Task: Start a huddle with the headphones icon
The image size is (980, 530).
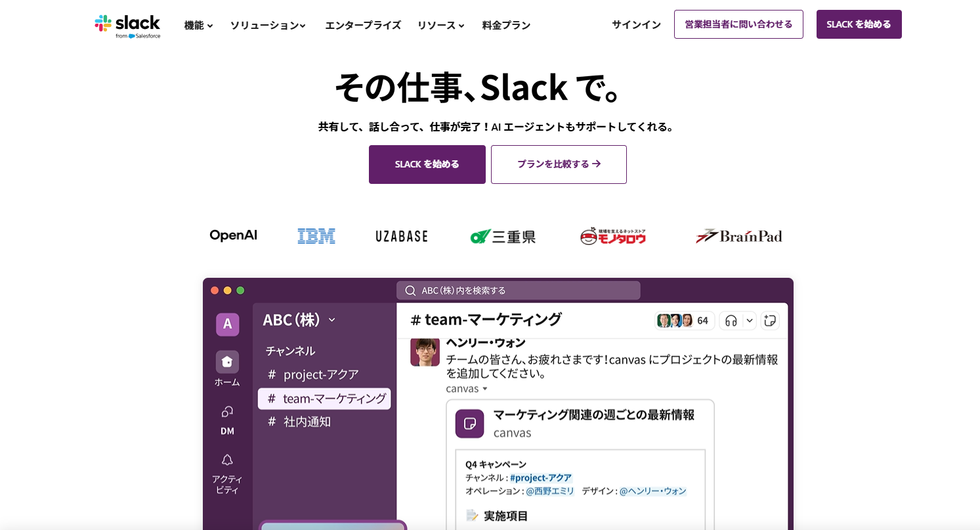Action: [x=730, y=320]
